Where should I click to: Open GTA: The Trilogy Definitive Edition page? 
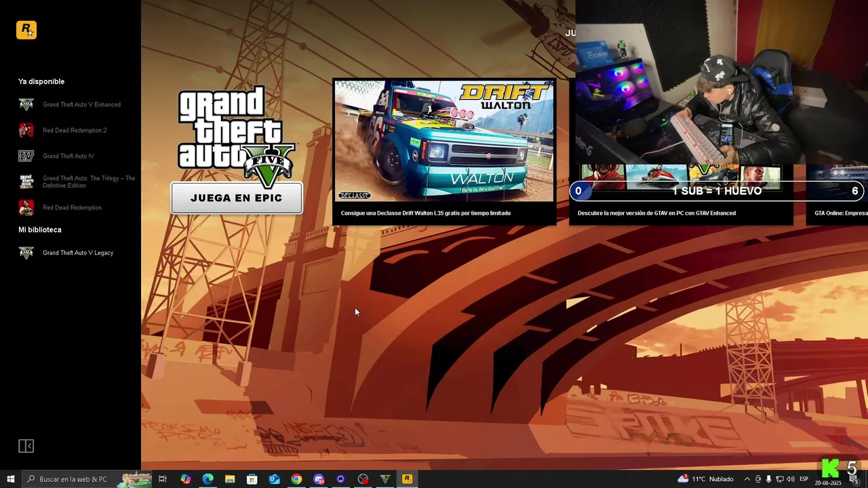click(89, 182)
